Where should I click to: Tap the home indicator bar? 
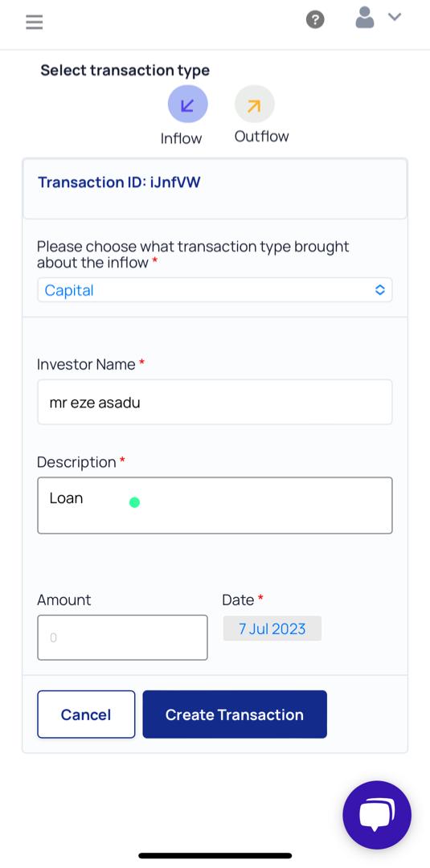click(x=215, y=856)
